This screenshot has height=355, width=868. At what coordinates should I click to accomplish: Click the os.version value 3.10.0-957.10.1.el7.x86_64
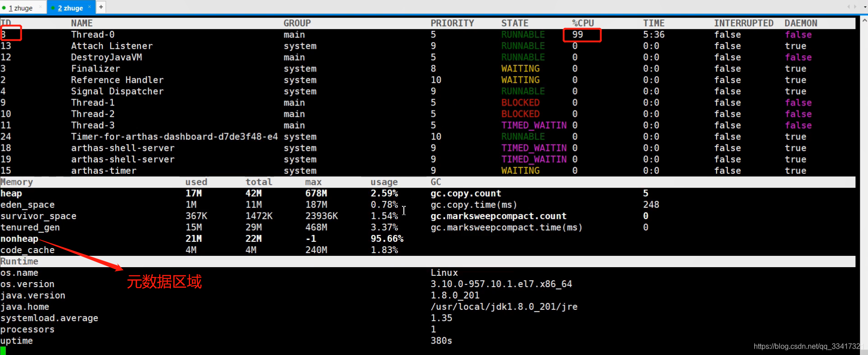(x=501, y=284)
